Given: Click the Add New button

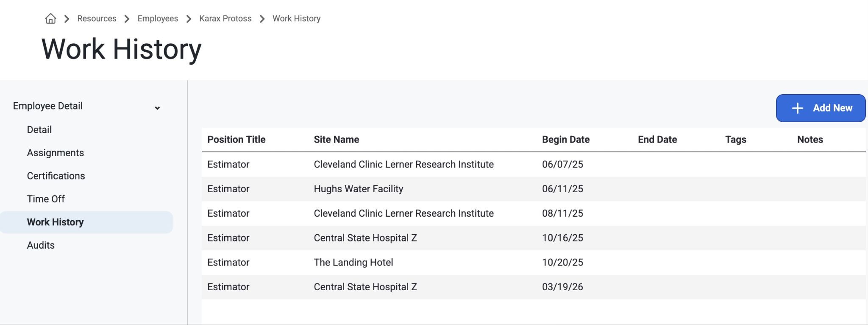Looking at the screenshot, I should 821,108.
